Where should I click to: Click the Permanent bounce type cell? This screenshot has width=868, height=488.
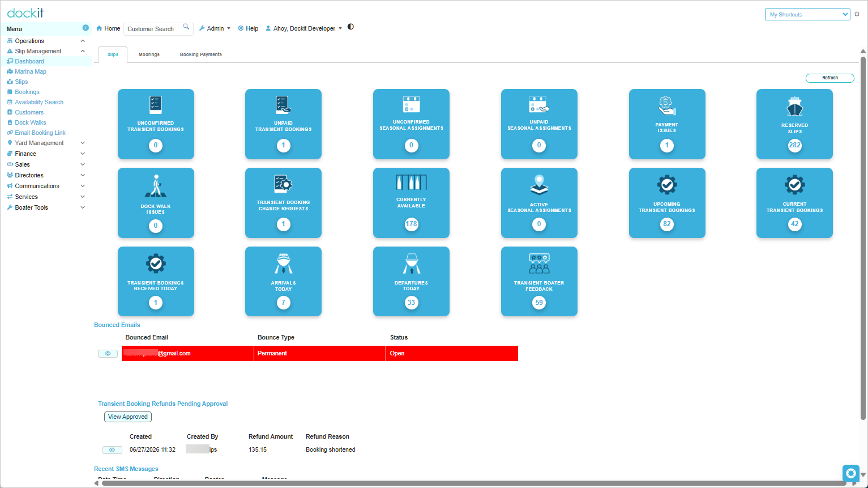[x=320, y=353]
